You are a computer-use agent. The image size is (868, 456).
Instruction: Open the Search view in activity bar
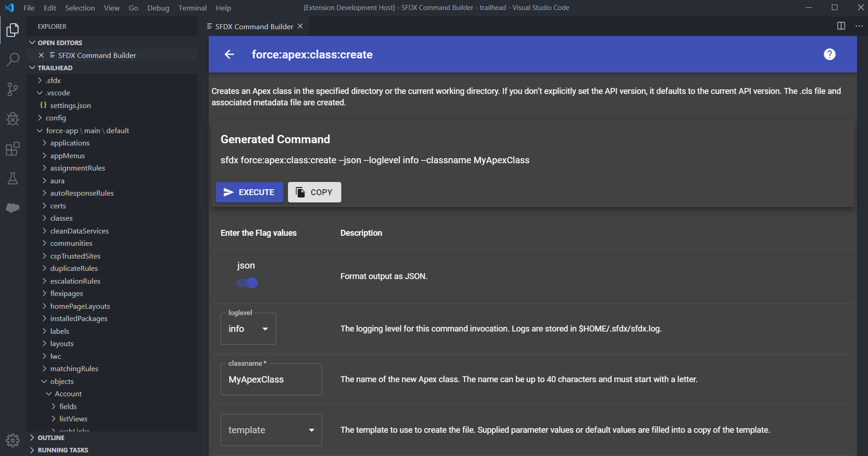(x=13, y=59)
